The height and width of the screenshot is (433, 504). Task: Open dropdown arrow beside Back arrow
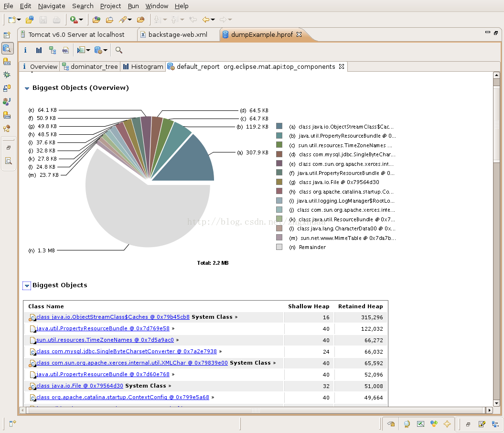(x=213, y=20)
